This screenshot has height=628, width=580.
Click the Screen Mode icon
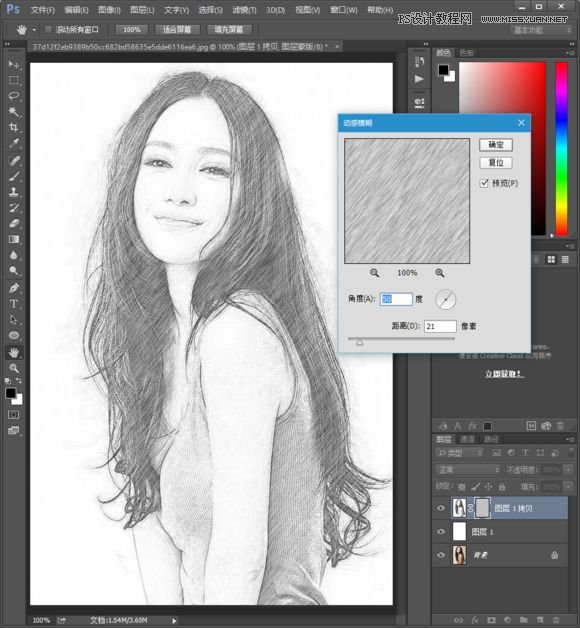(x=14, y=431)
